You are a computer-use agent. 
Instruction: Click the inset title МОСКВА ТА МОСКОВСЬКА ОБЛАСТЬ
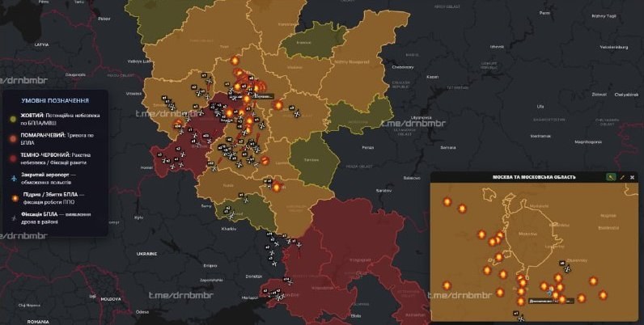click(534, 177)
